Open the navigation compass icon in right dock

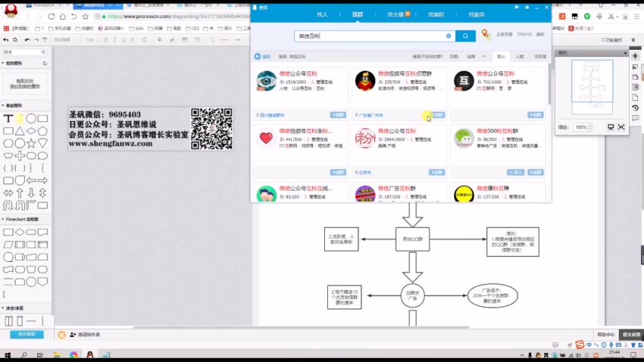[x=636, y=56]
